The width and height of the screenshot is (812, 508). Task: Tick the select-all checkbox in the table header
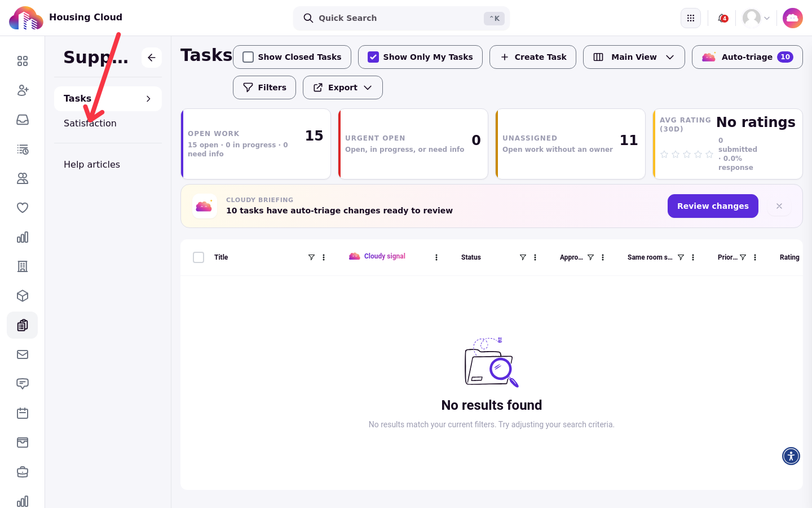[x=198, y=257]
